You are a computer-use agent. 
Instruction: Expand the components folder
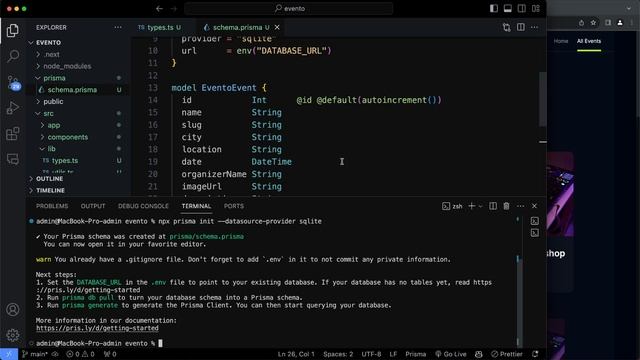[67, 137]
